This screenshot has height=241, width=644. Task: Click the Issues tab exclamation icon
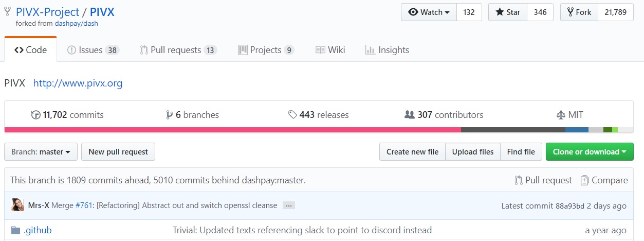[72, 50]
